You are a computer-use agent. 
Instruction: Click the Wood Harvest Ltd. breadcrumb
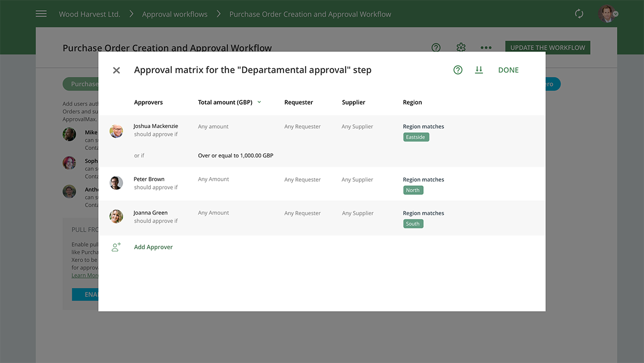coord(89,13)
